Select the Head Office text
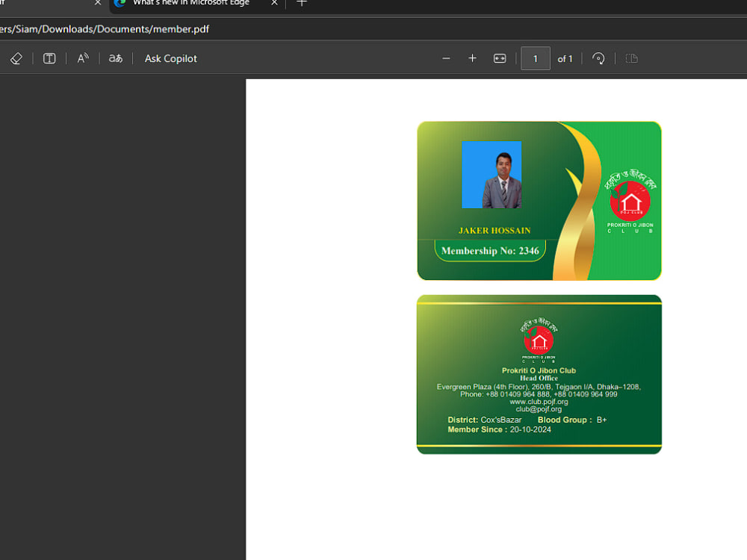The height and width of the screenshot is (560, 747). coord(539,378)
